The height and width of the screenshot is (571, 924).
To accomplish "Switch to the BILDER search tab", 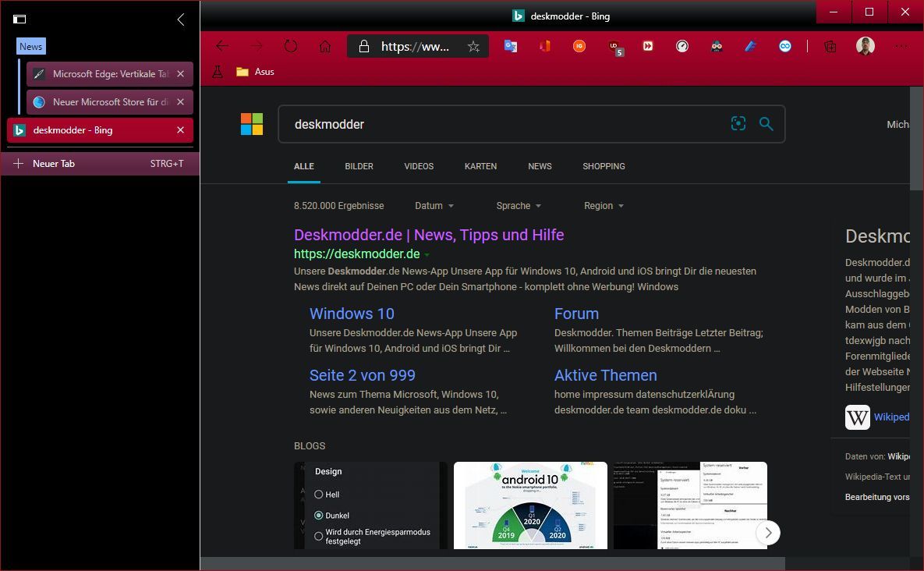I will pos(359,166).
